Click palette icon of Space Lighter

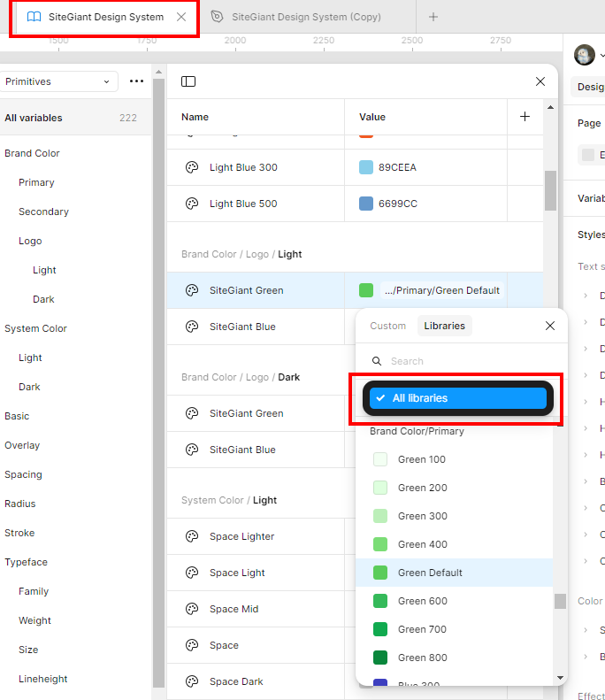coord(192,536)
